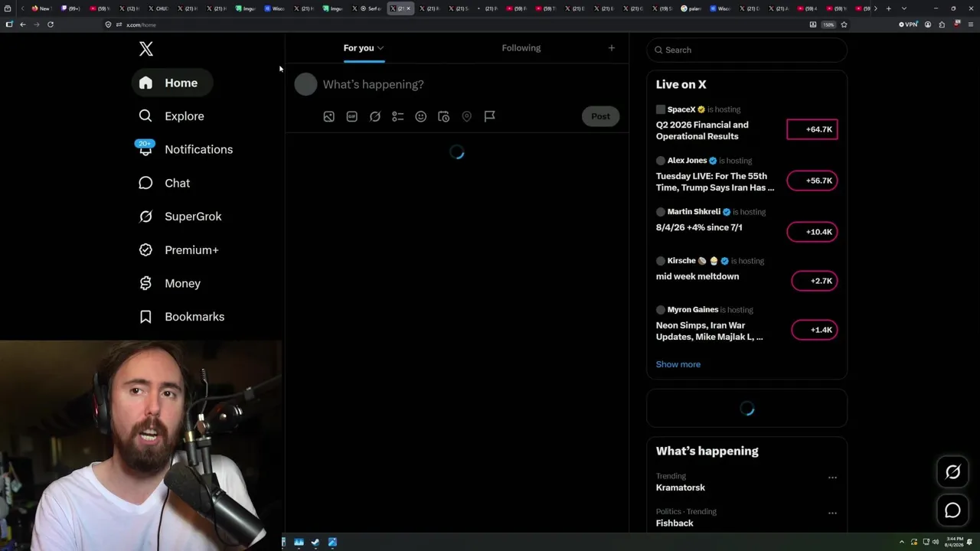The width and height of the screenshot is (980, 551).
Task: Click the profile avatar beside composer
Action: click(305, 84)
